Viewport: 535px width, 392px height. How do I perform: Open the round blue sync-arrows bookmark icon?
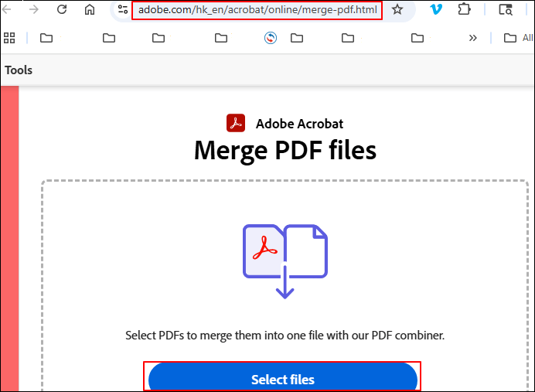tap(271, 38)
